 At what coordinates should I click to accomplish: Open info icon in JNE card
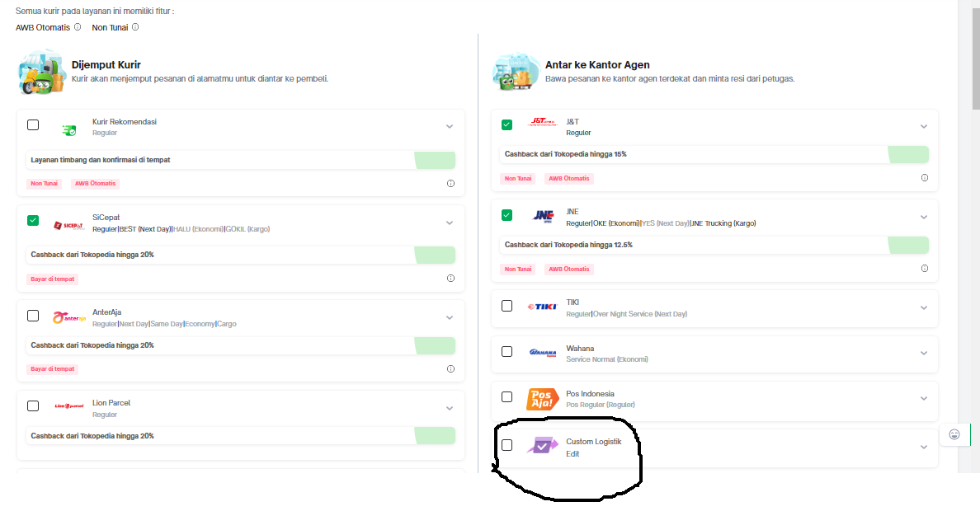pos(925,269)
